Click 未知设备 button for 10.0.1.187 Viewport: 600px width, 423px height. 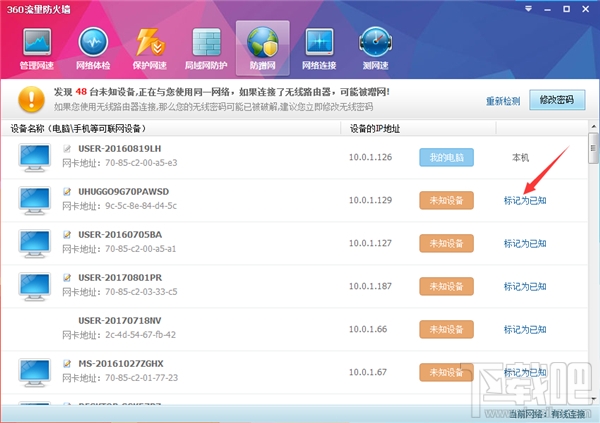coord(447,286)
